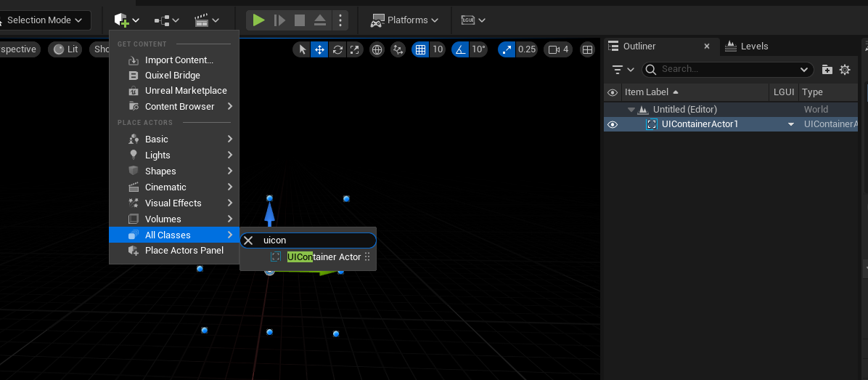Collapse the Untitled (Editor) world tree
The width and height of the screenshot is (868, 380).
(x=631, y=109)
